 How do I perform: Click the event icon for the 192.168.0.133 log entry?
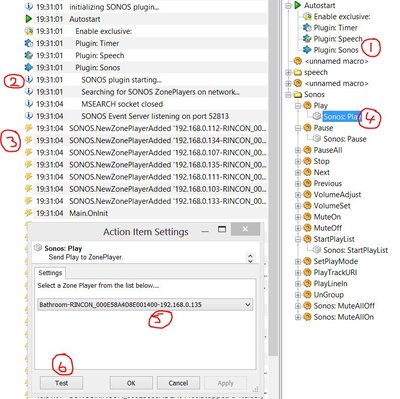[29, 201]
